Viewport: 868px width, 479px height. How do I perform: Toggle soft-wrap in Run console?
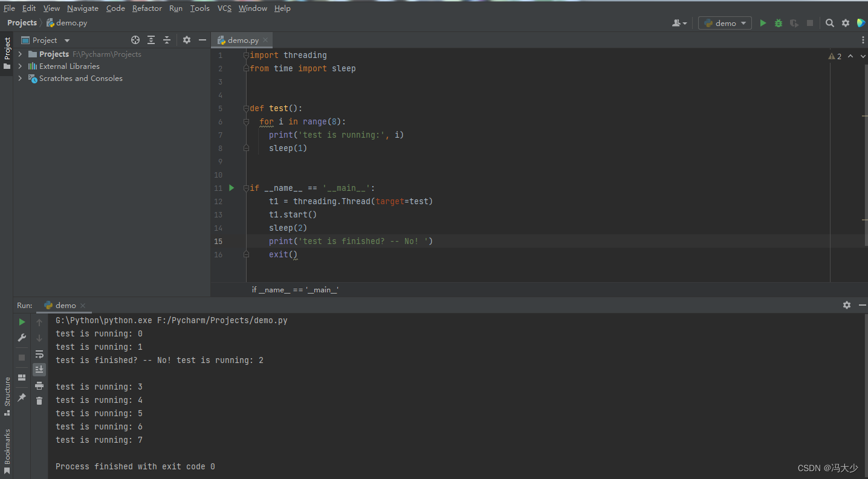coord(39,354)
